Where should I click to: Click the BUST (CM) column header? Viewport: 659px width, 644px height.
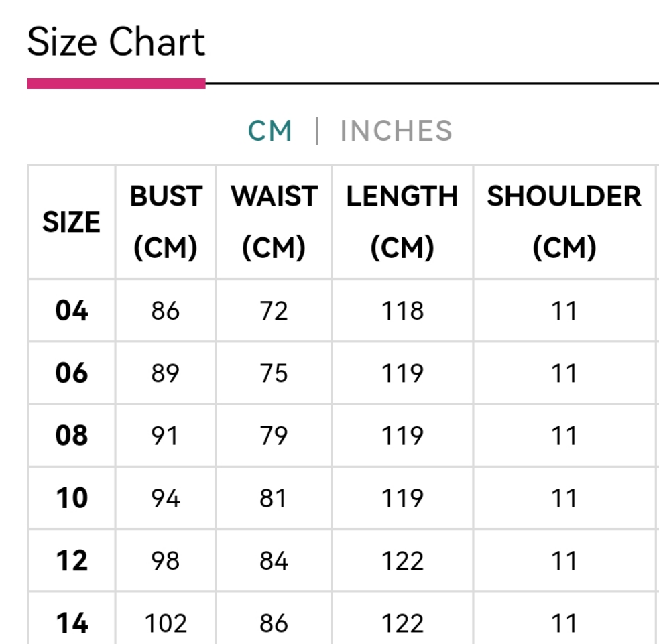pos(166,222)
